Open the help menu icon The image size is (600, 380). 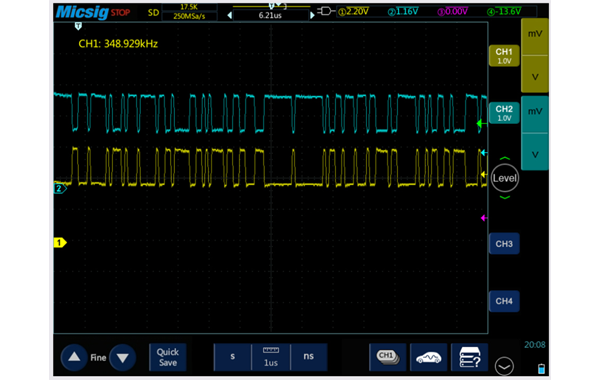470,357
